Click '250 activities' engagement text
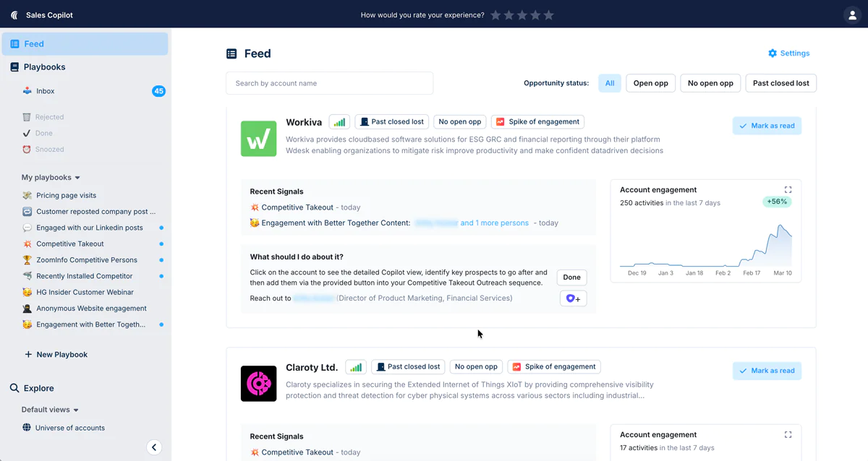 642,203
